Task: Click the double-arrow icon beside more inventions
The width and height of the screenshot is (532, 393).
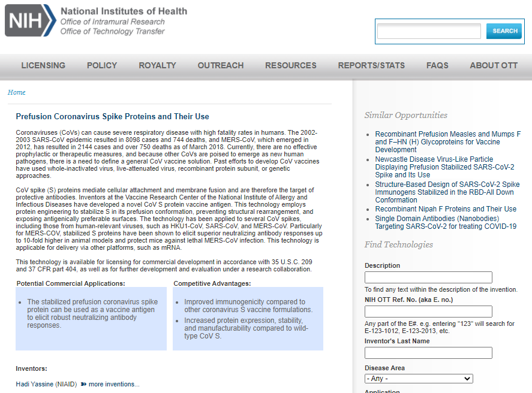Action: 83,384
